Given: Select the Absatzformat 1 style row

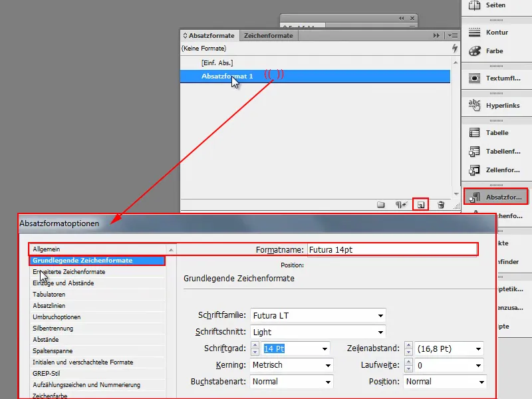Looking at the screenshot, I should (315, 76).
